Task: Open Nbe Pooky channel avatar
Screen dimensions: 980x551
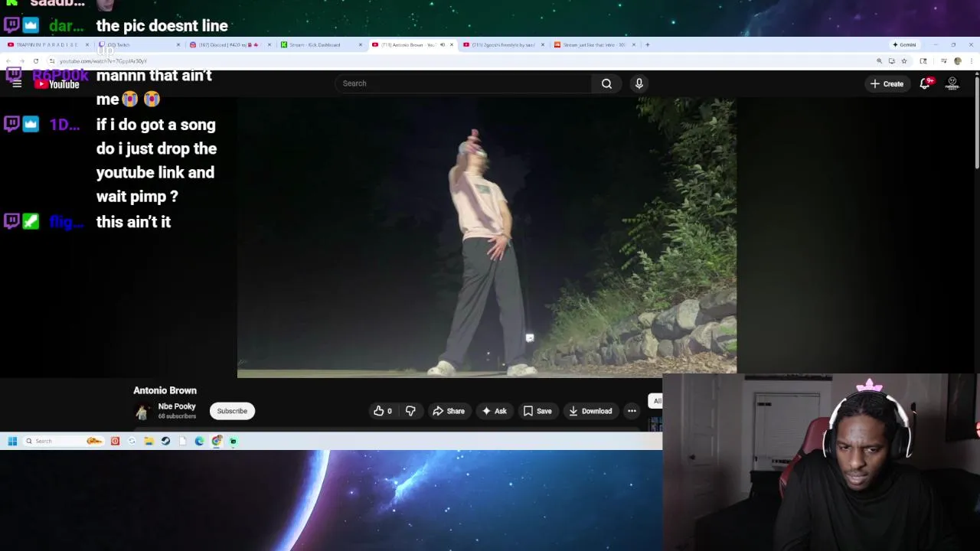Action: [142, 412]
